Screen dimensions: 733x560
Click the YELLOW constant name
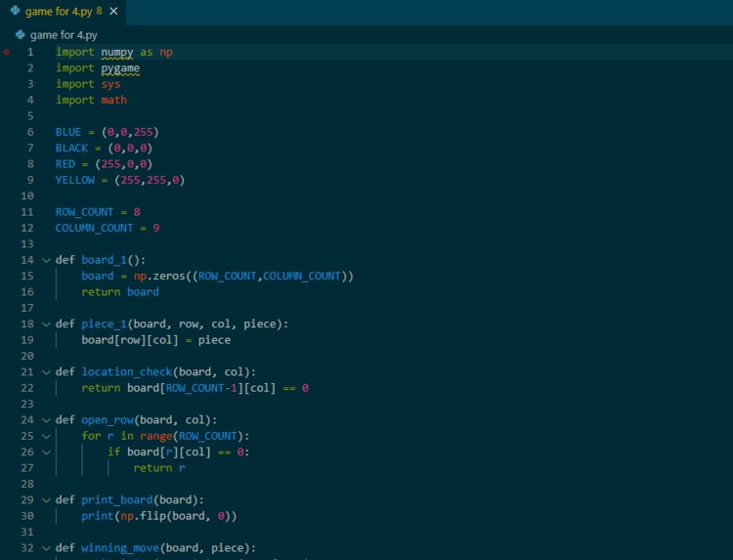pyautogui.click(x=75, y=180)
